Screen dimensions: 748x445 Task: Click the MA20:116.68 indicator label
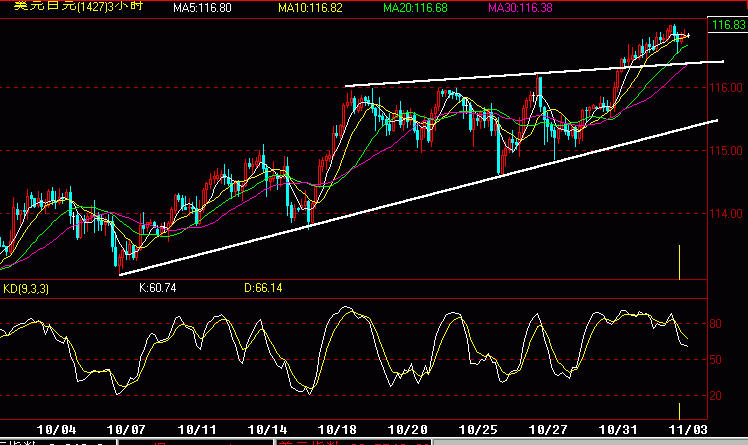(415, 8)
